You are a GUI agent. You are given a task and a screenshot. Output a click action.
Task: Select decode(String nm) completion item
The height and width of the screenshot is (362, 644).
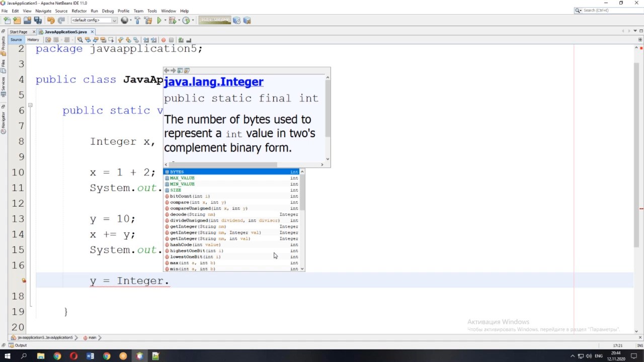click(x=232, y=214)
